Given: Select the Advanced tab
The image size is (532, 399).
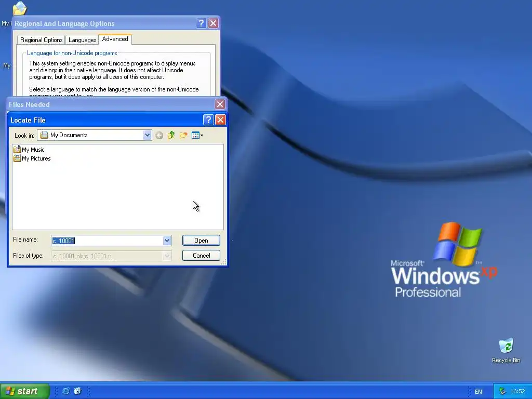Looking at the screenshot, I should click(115, 39).
